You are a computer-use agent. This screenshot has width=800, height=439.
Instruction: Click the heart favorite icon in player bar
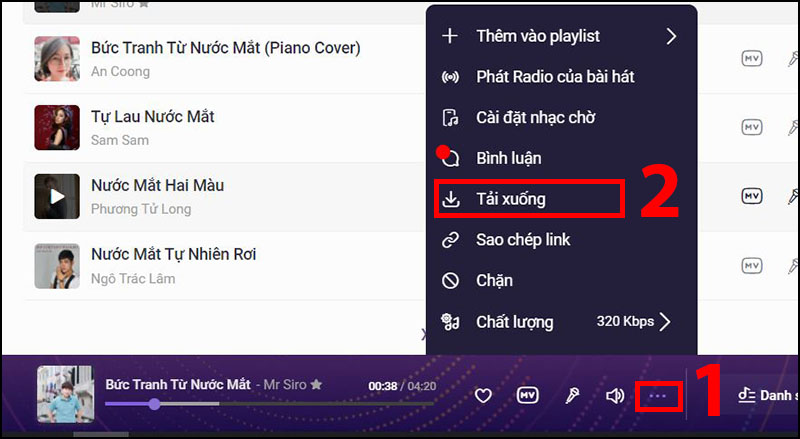coord(483,395)
